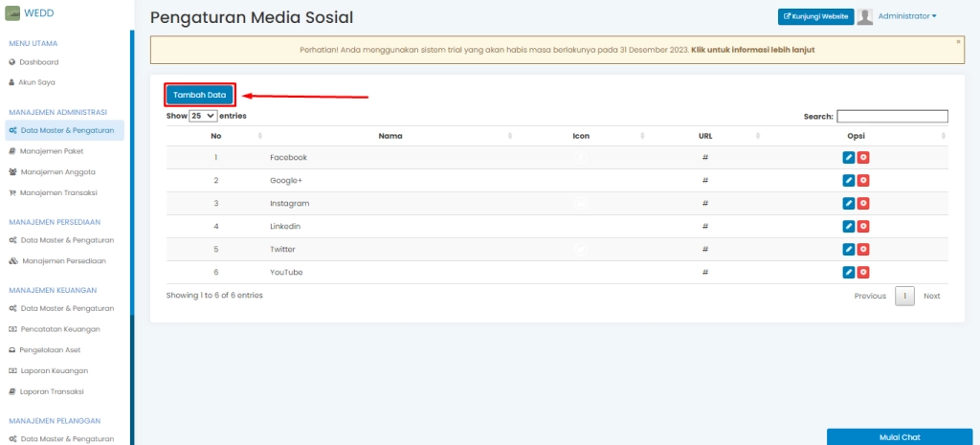
Task: Open Dashboard from the main menu
Action: pos(39,61)
